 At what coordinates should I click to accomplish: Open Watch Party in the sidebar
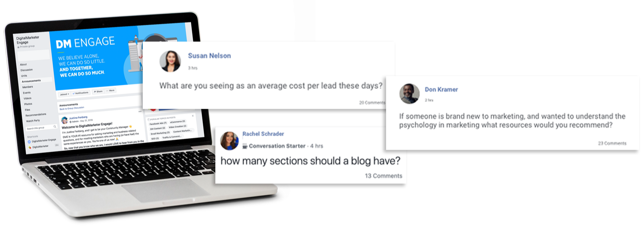pyautogui.click(x=33, y=121)
